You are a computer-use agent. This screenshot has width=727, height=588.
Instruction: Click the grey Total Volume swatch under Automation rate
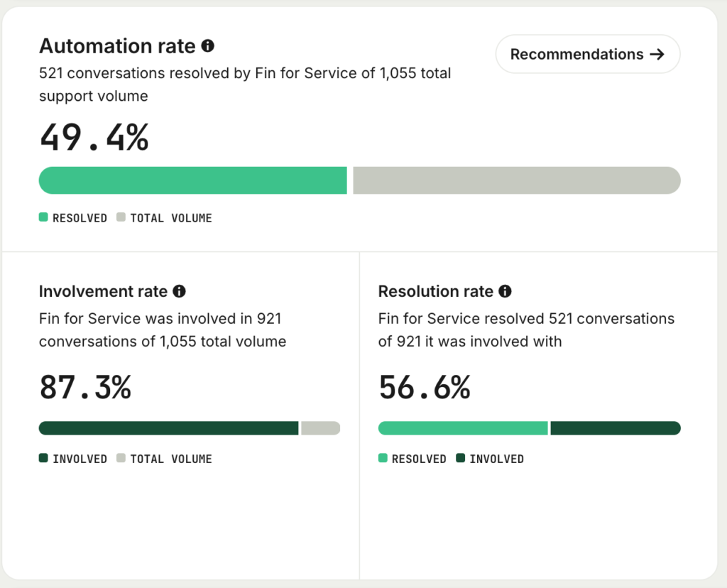pos(121,217)
